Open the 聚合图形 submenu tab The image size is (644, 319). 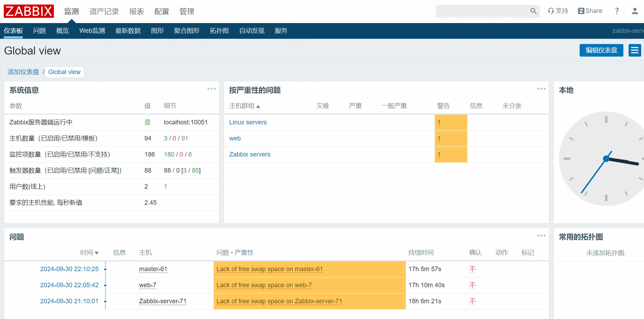(x=187, y=31)
